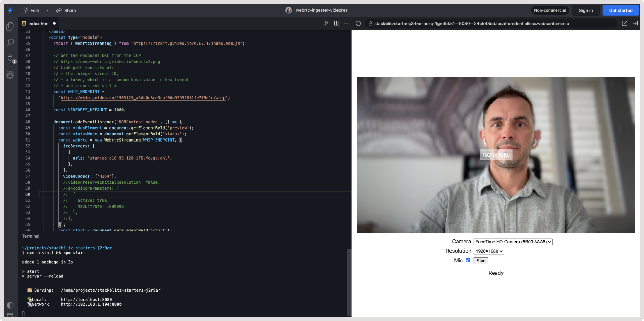Image resolution: width=644 pixels, height=321 pixels.
Task: Open preview in a new browser tab
Action: (625, 23)
